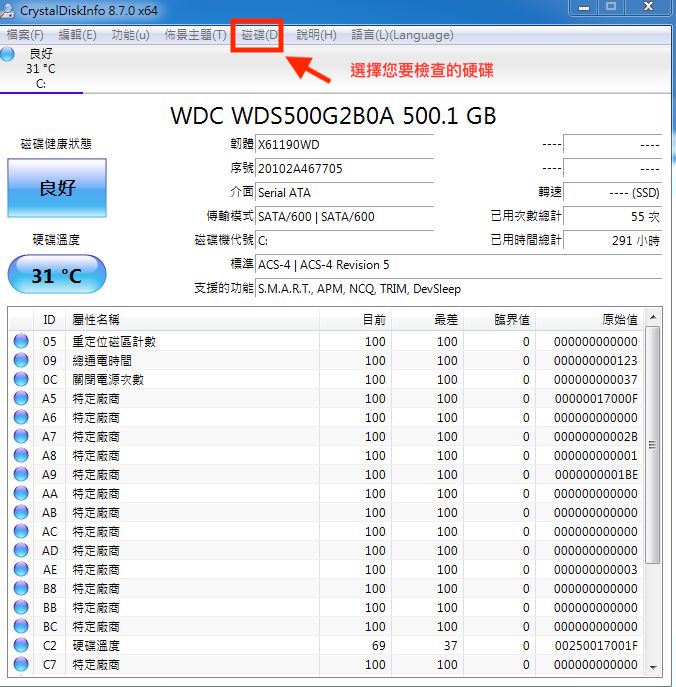Click the transfer mode field SATA/600 | SATA/600

coord(344,216)
